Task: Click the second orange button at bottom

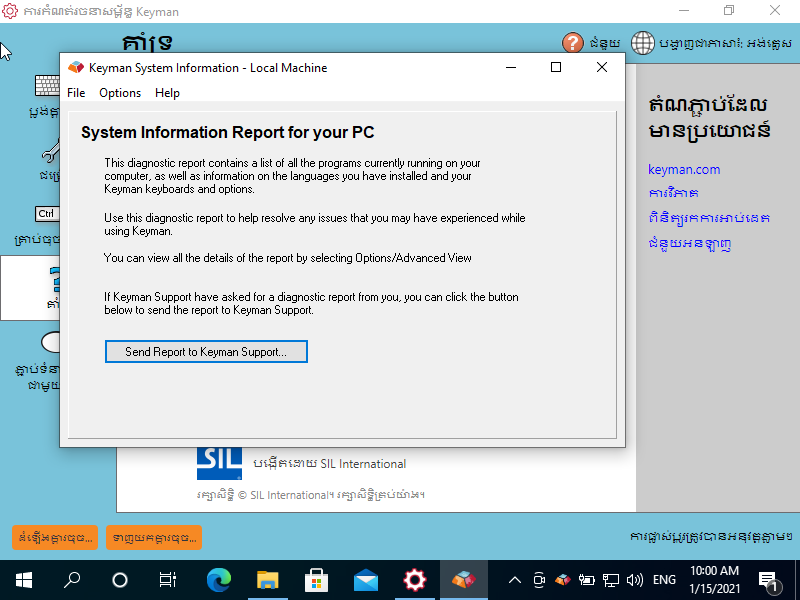Action: (154, 537)
